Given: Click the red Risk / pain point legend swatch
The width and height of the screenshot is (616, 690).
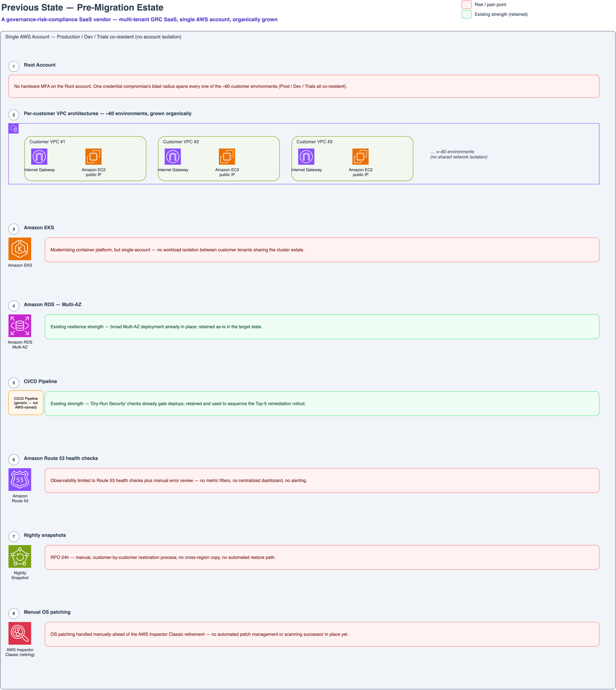Looking at the screenshot, I should point(467,4).
